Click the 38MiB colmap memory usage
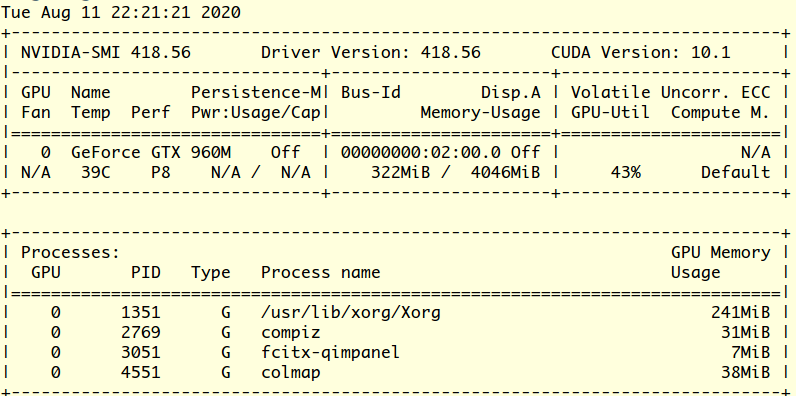This screenshot has width=796, height=396. 746,373
